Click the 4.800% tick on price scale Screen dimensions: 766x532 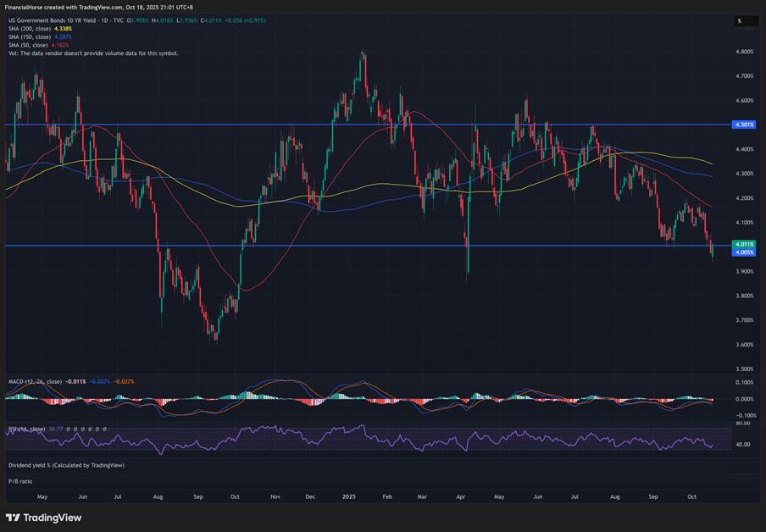point(745,52)
